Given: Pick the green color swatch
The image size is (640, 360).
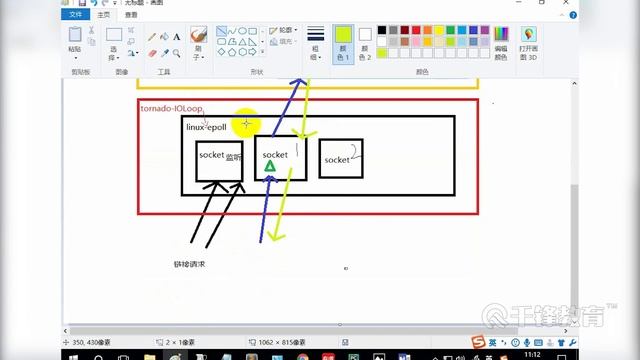Looking at the screenshot, I should pyautogui.click(x=450, y=30).
